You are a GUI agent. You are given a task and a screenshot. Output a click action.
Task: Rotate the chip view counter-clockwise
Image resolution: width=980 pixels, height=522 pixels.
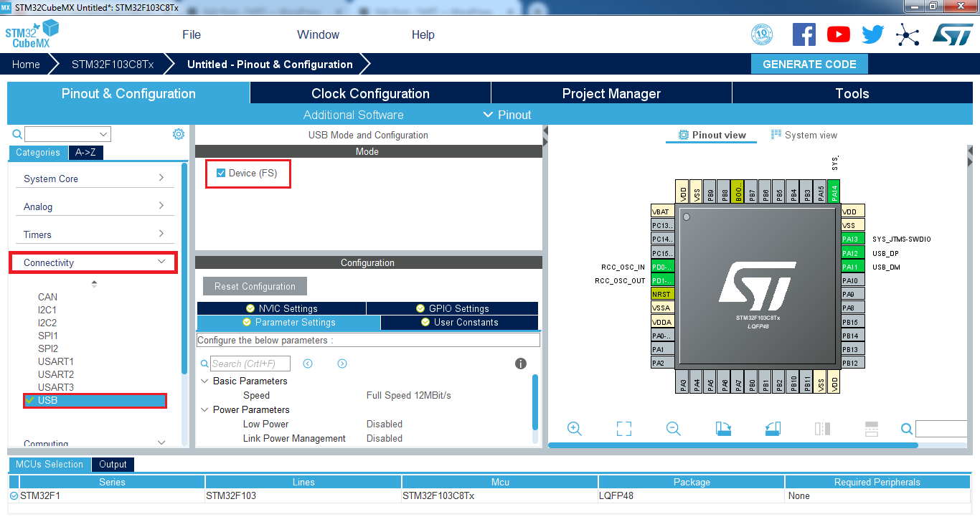773,428
